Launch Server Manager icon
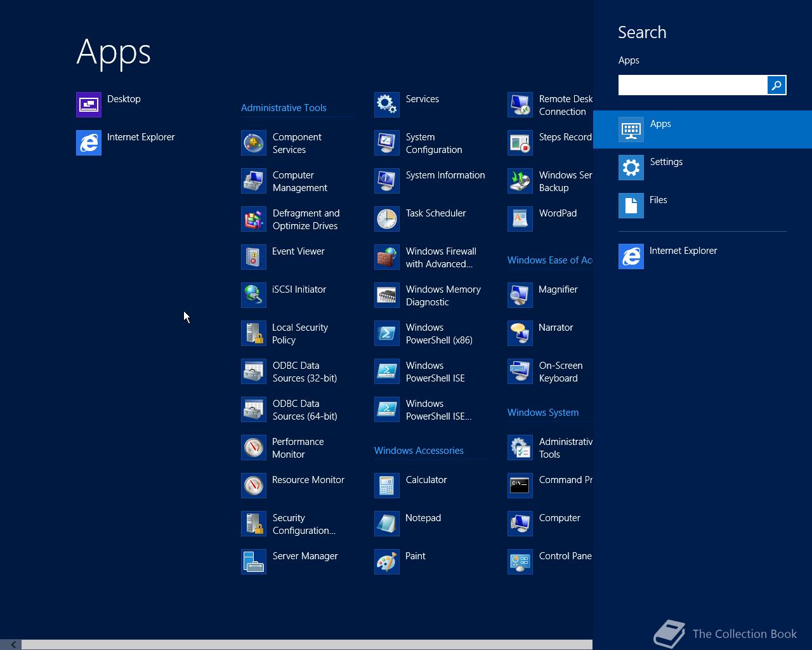 pos(254,562)
